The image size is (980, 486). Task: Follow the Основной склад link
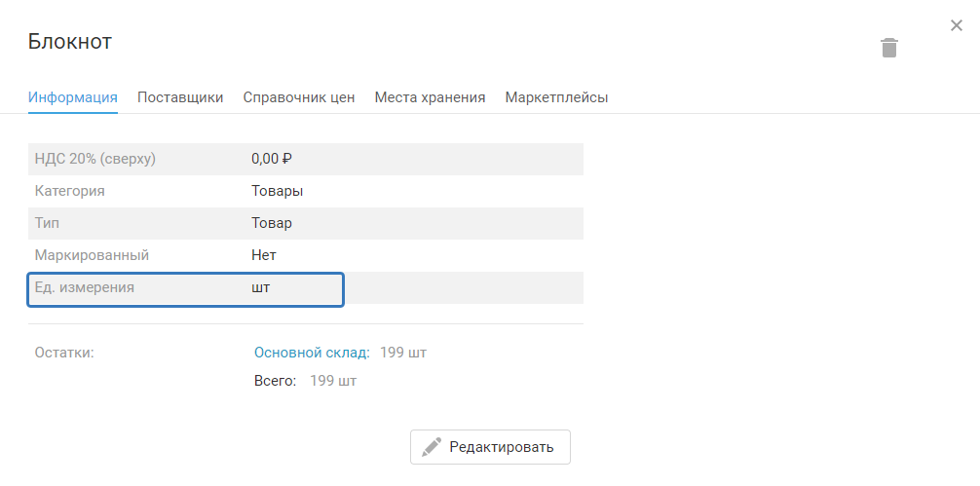[x=312, y=352]
